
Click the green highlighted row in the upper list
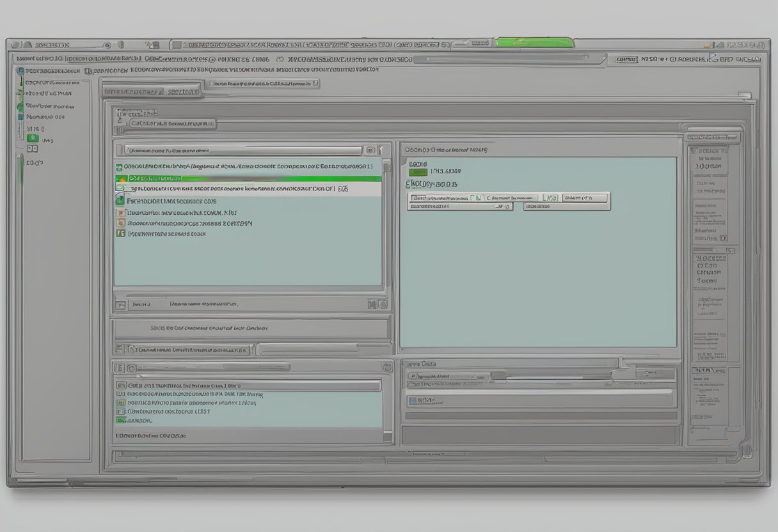(256, 179)
